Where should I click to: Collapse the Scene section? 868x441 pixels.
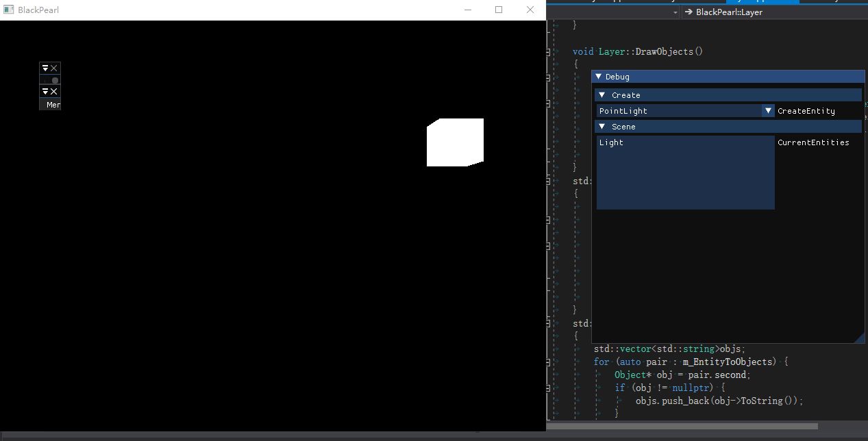(x=602, y=127)
